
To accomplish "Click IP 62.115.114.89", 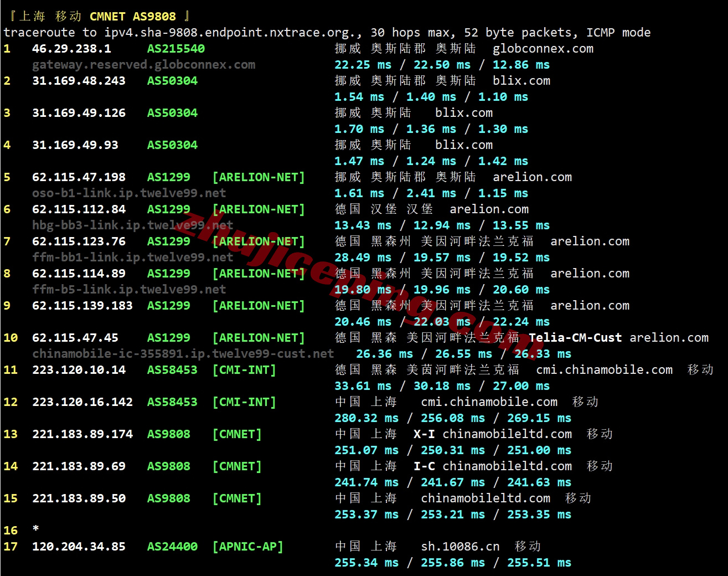I will pyautogui.click(x=79, y=274).
